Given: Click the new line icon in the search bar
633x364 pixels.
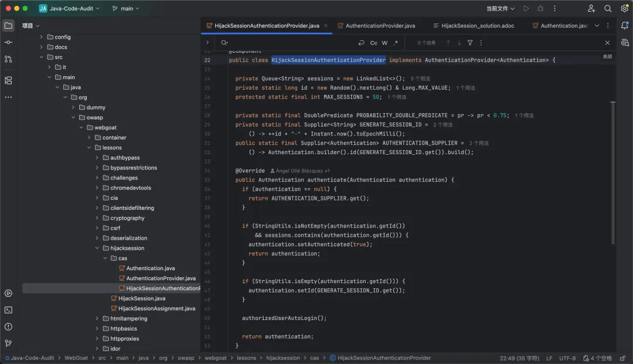Looking at the screenshot, I should pos(361,43).
